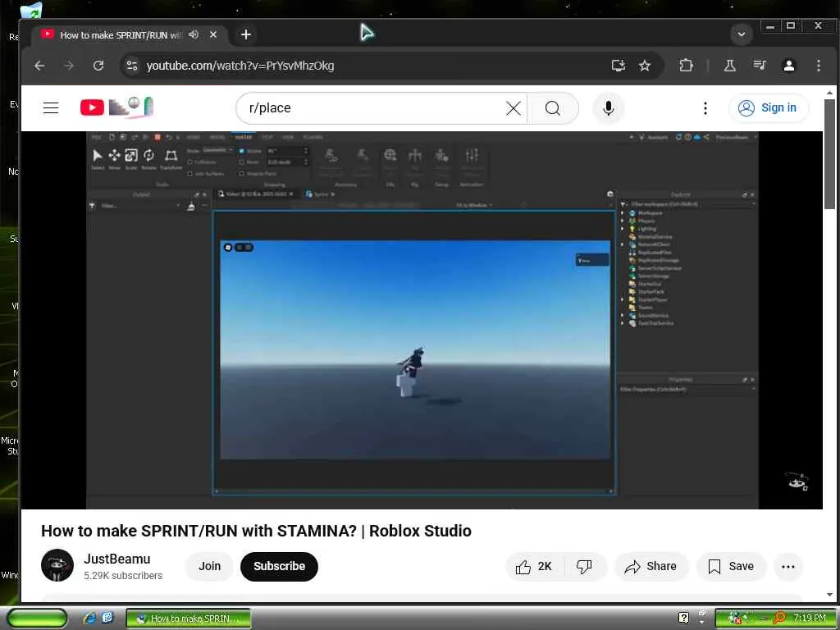Mute the tab audio speaker icon
The width and height of the screenshot is (840, 630).
194,34
